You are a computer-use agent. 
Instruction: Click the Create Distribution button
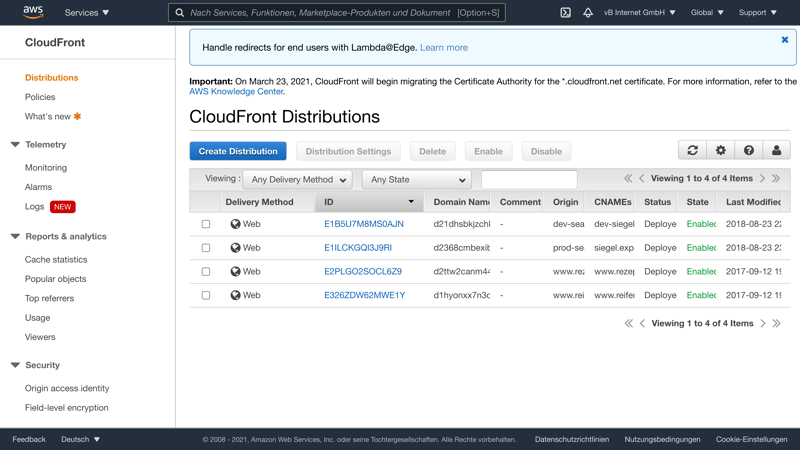point(238,151)
